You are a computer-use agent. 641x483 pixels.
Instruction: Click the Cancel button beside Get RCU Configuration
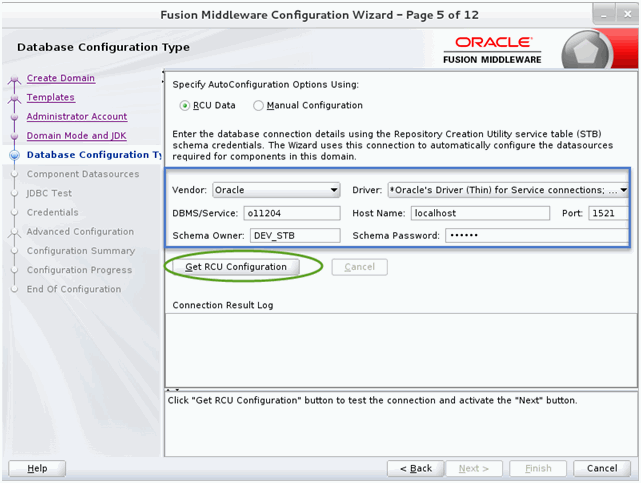[x=359, y=267]
